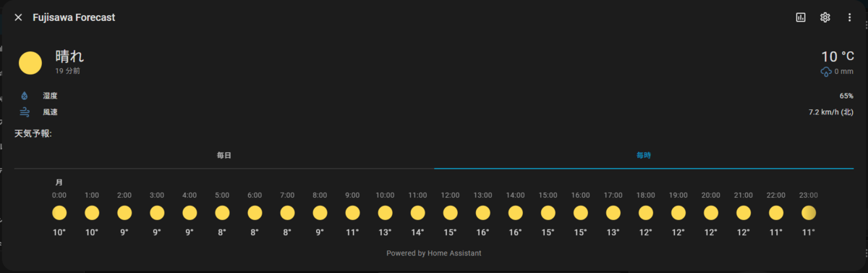The height and width of the screenshot is (273, 868).
Task: Click the sun icon for 19:00
Action: click(678, 213)
